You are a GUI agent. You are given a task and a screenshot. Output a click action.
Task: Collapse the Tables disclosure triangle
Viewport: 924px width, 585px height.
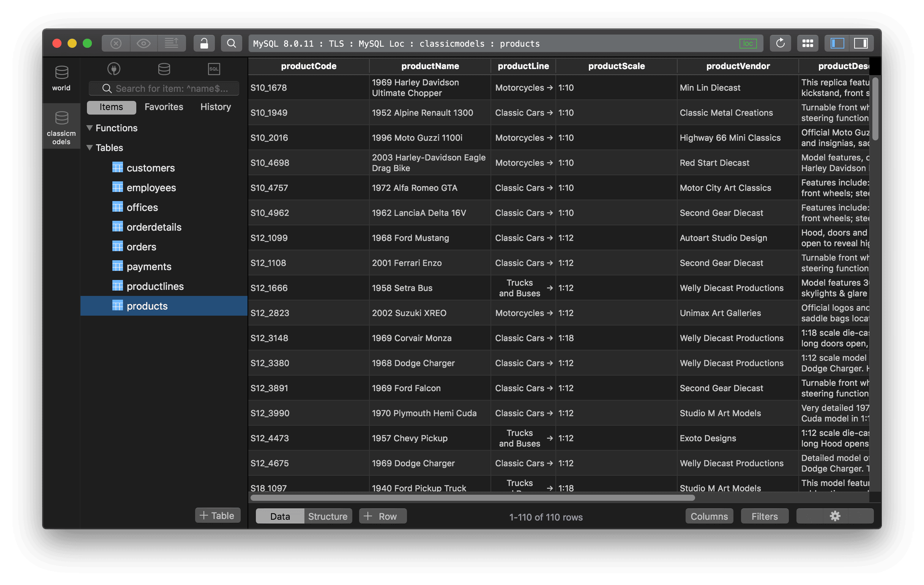(x=90, y=148)
